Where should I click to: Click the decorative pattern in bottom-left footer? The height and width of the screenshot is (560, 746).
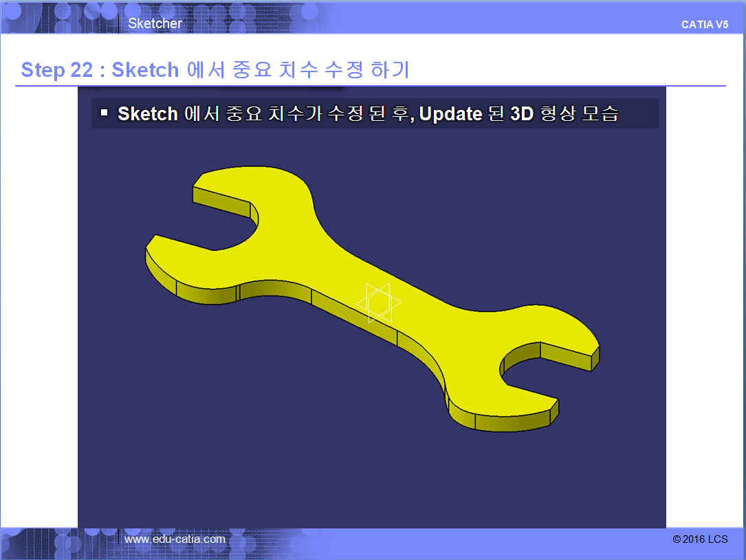point(55,543)
